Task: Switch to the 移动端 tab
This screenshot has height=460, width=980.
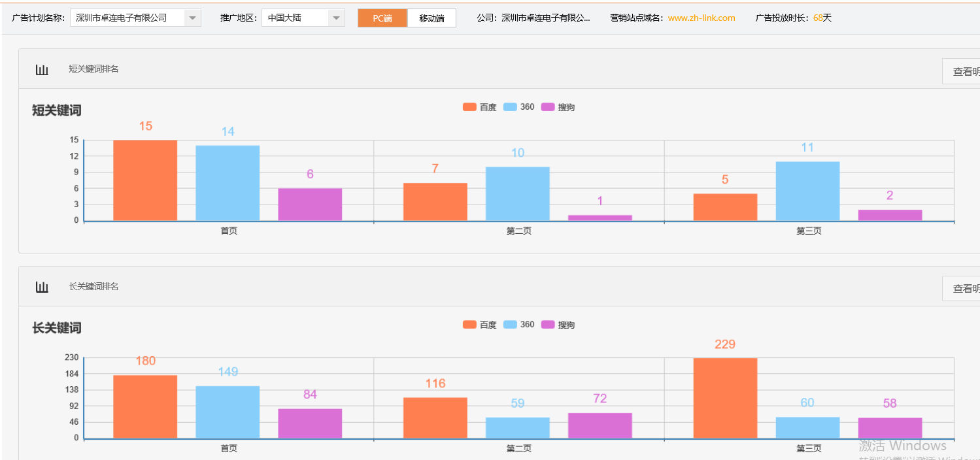Action: point(431,18)
